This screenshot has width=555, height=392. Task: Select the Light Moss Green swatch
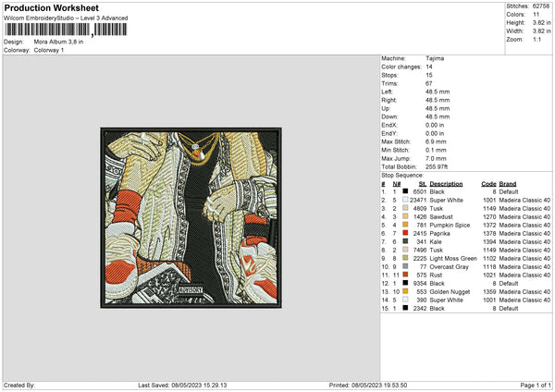click(405, 258)
